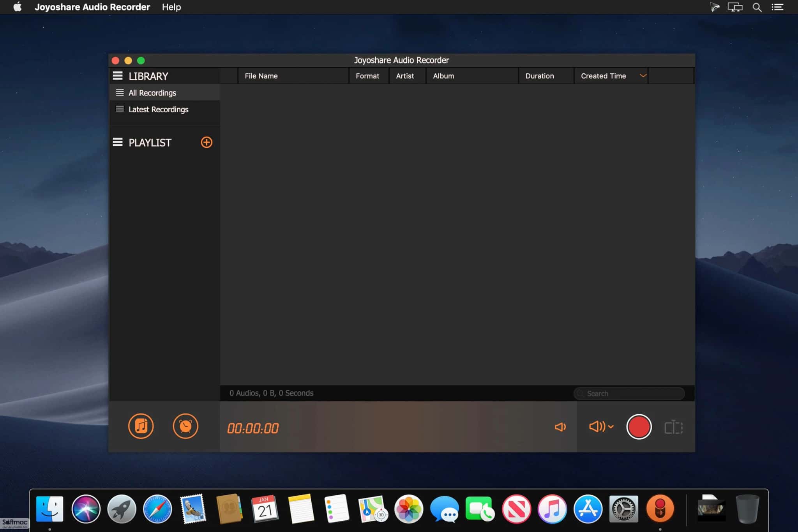Expand the audio source speaker dropdown

pyautogui.click(x=601, y=426)
